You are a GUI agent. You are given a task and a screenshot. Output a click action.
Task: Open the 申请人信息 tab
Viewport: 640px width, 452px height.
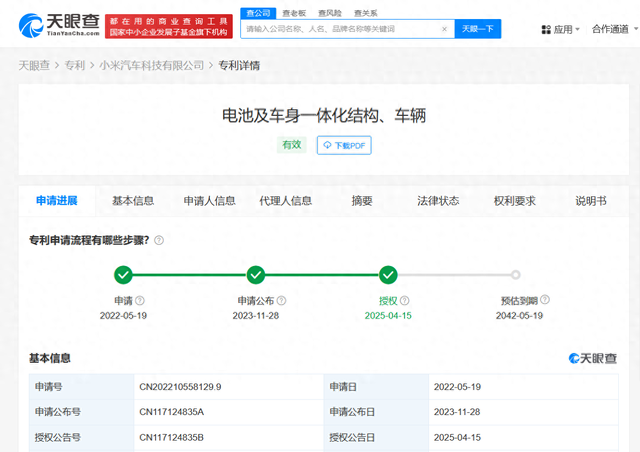209,201
